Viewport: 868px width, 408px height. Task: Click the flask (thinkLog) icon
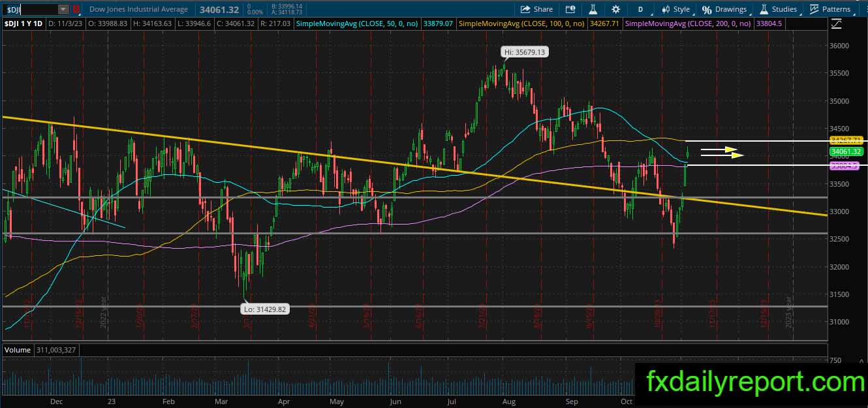click(x=593, y=9)
